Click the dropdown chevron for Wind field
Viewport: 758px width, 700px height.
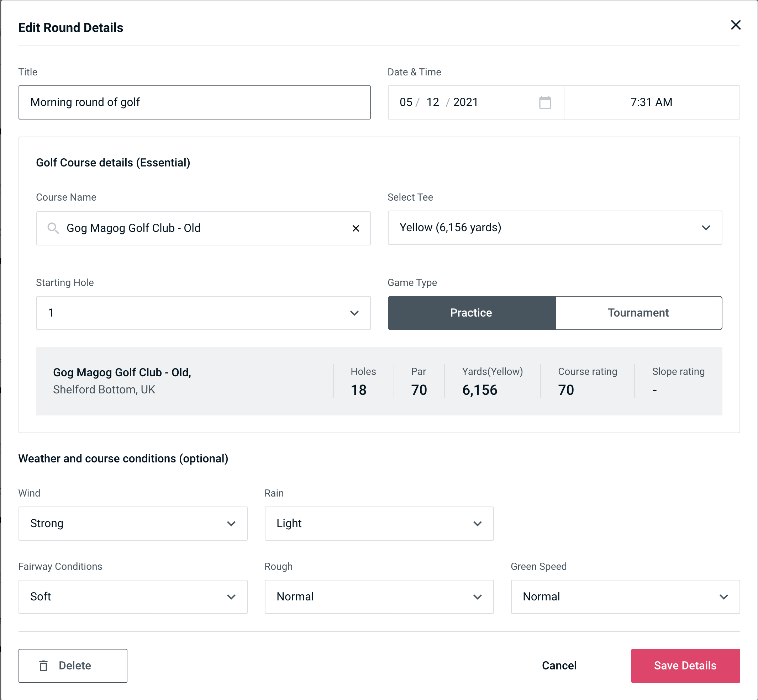click(232, 523)
